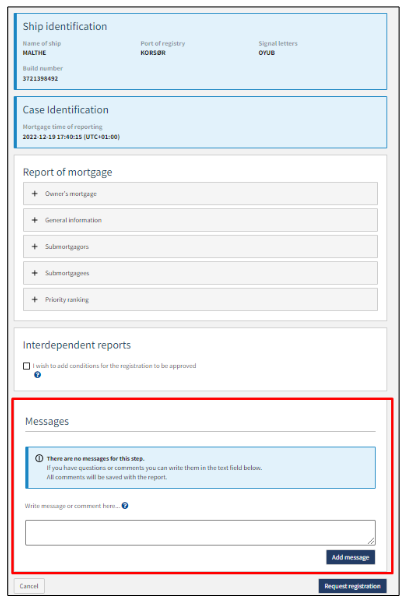Expand the General information section

point(200,220)
